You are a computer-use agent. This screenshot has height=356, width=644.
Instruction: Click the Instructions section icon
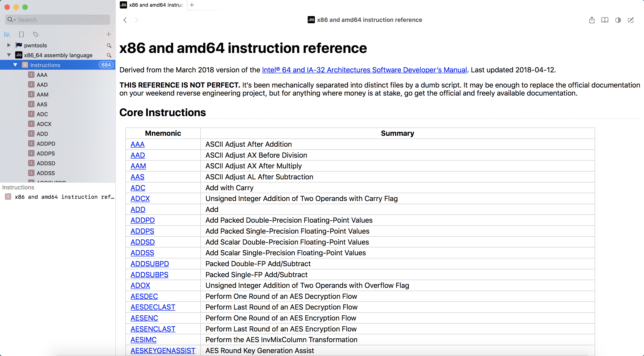[25, 65]
